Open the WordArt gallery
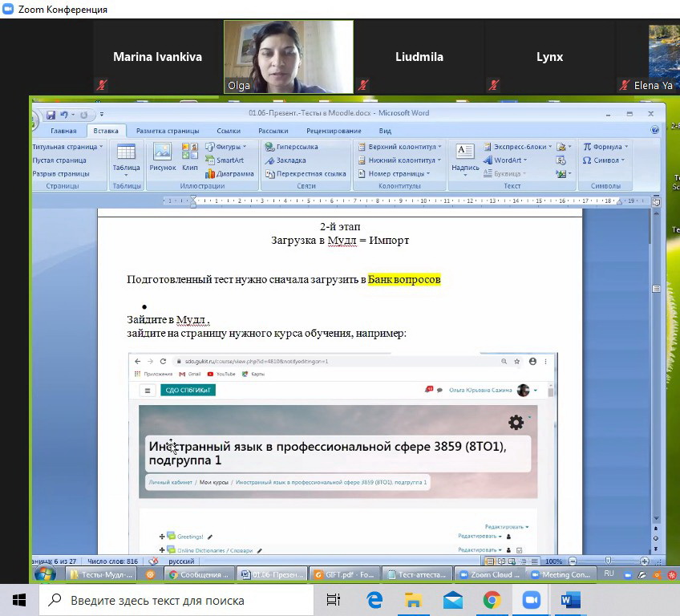Image resolution: width=680 pixels, height=616 pixels. [x=506, y=160]
